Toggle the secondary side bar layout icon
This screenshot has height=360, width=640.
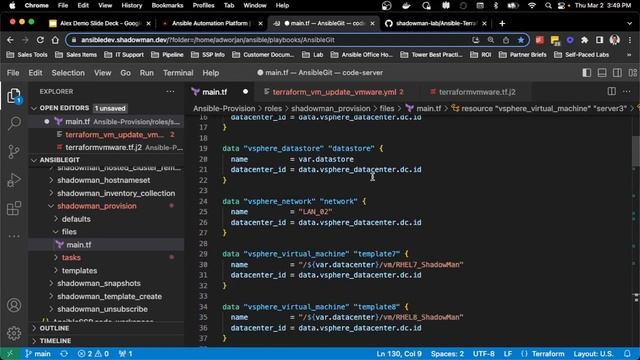617,73
